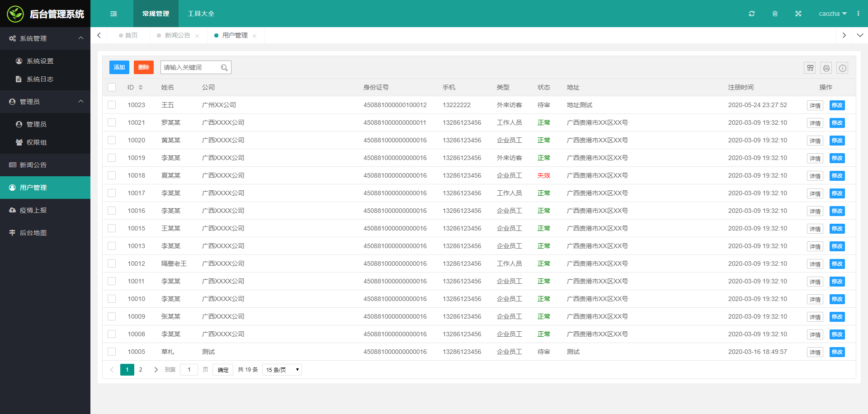868x414 pixels.
Task: Go to next page arrow
Action: [156, 370]
